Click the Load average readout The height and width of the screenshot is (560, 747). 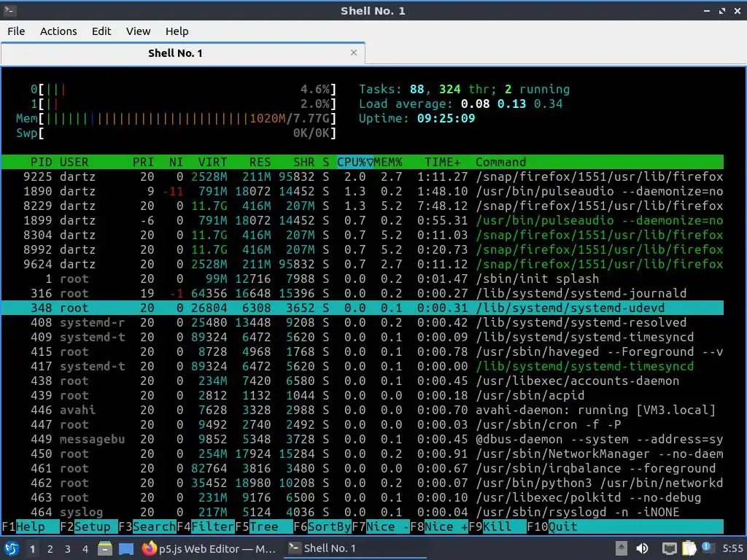(461, 104)
